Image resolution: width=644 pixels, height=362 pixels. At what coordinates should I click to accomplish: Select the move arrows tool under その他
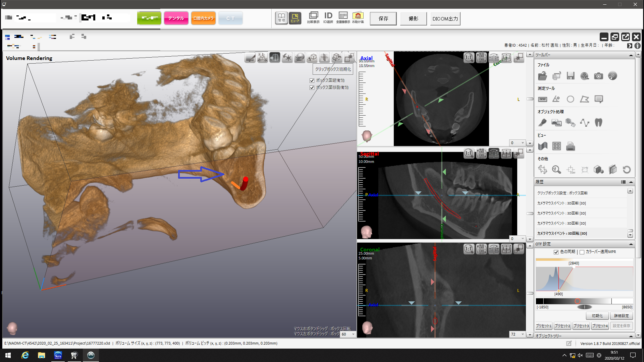543,169
